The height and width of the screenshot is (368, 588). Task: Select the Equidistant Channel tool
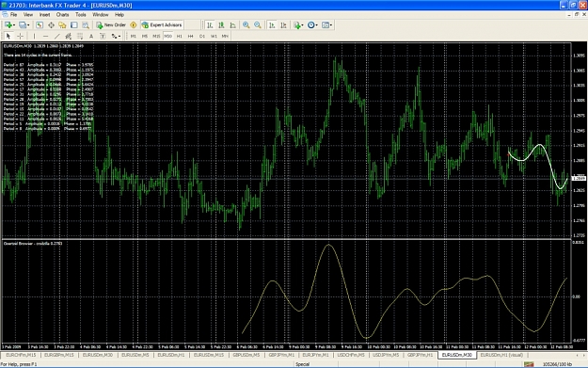69,36
